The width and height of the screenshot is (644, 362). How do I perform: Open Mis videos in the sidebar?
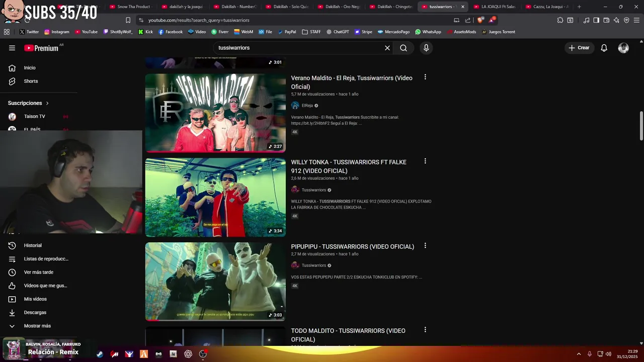click(x=35, y=299)
